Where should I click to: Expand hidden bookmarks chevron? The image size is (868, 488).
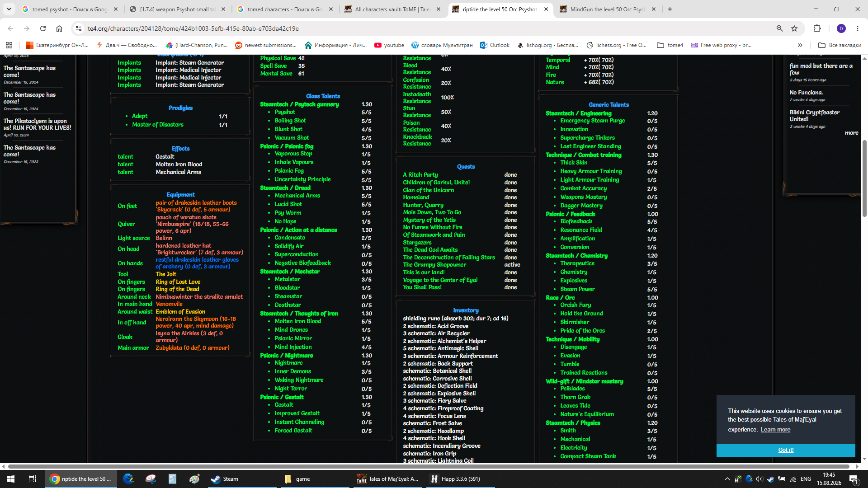pyautogui.click(x=800, y=45)
